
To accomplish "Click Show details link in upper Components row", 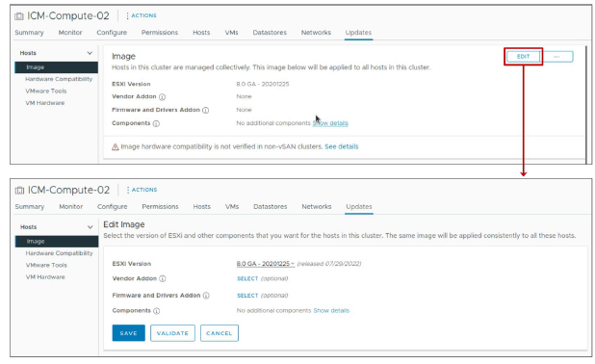I will [x=330, y=123].
